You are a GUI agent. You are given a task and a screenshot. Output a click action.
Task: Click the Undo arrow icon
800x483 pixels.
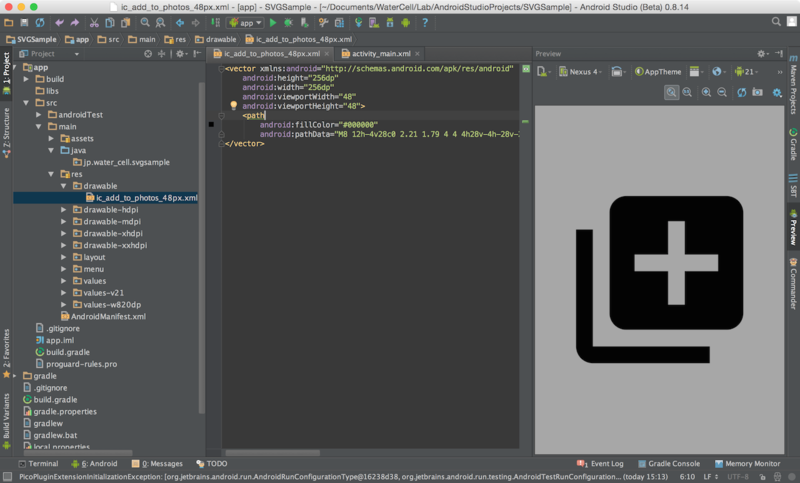coord(59,22)
